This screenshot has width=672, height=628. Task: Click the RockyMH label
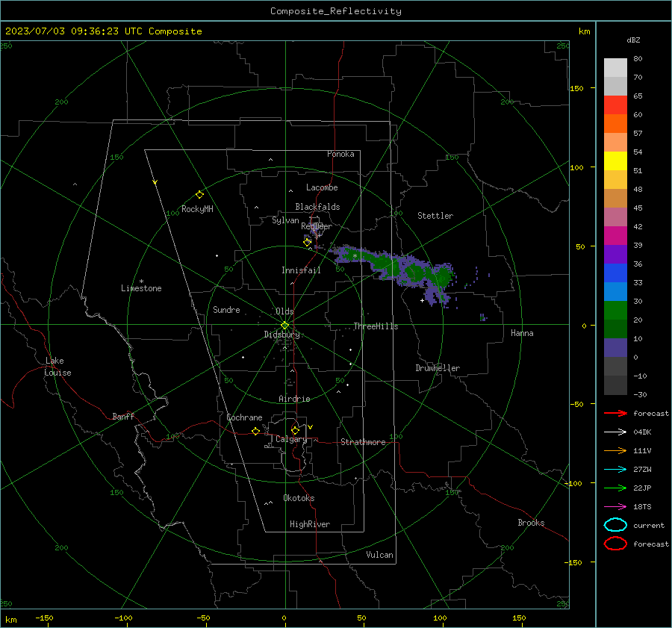pos(197,209)
